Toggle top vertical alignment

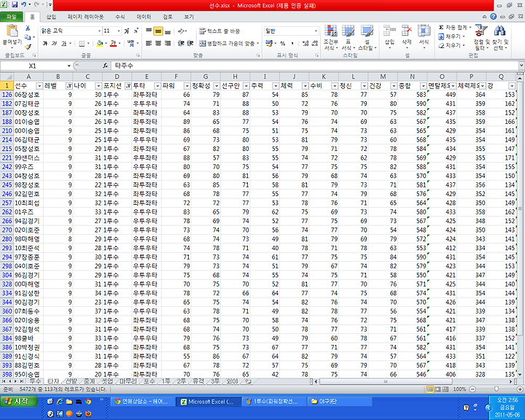tap(149, 31)
